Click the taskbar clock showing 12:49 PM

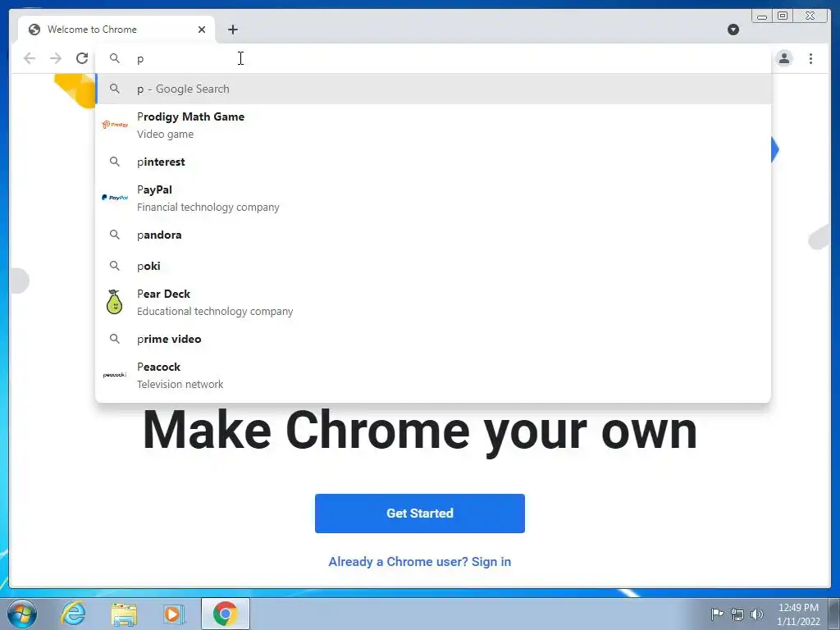(x=798, y=614)
